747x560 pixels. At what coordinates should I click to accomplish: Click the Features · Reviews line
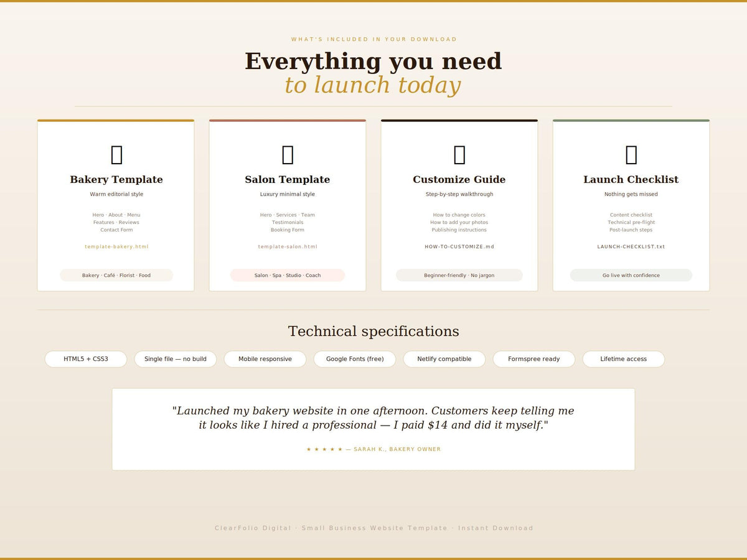116,222
